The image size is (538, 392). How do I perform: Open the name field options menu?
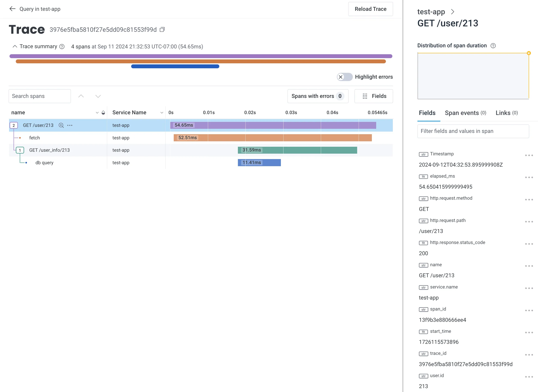[529, 266]
